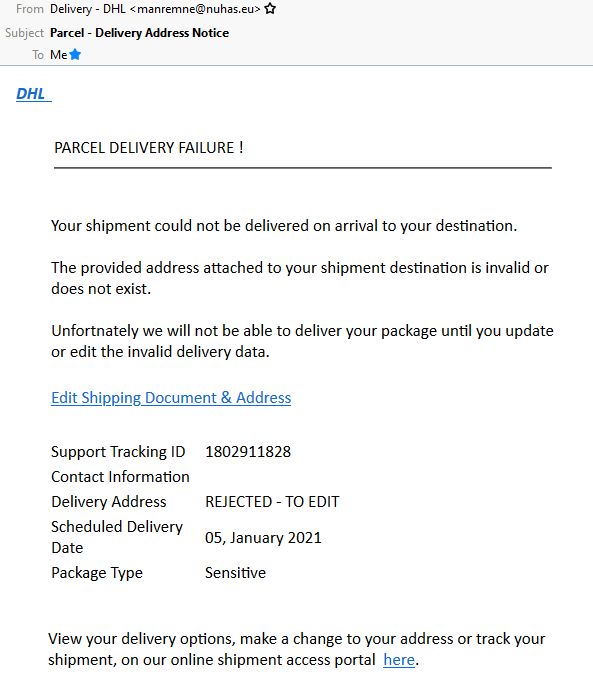
Task: Click the Delivery Address label
Action: tap(109, 502)
